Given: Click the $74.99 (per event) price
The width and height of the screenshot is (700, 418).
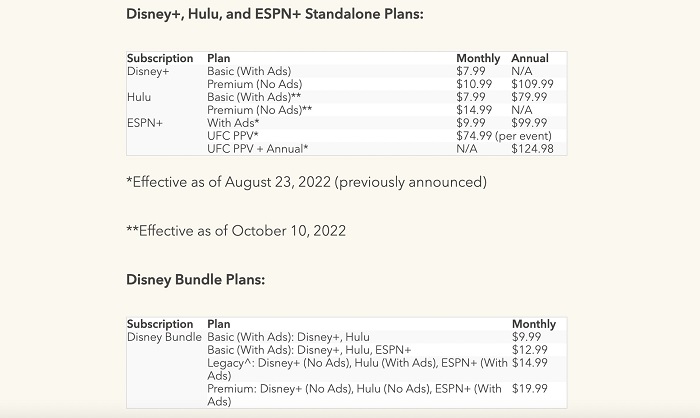Looking at the screenshot, I should click(x=504, y=136).
